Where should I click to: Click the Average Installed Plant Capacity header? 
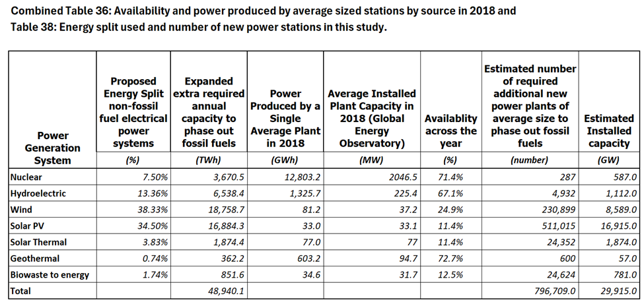(372, 119)
